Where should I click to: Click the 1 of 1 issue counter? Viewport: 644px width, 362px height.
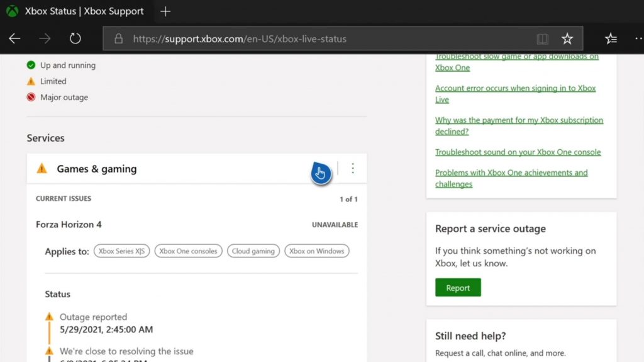tap(348, 199)
